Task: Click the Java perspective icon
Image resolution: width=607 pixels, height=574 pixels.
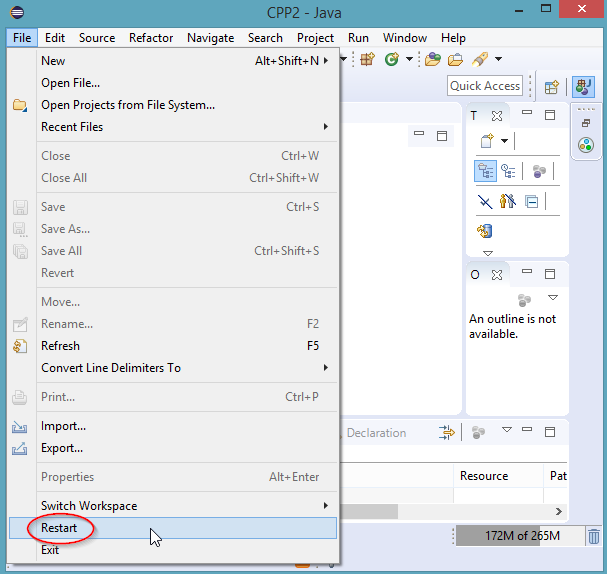Action: 583,87
